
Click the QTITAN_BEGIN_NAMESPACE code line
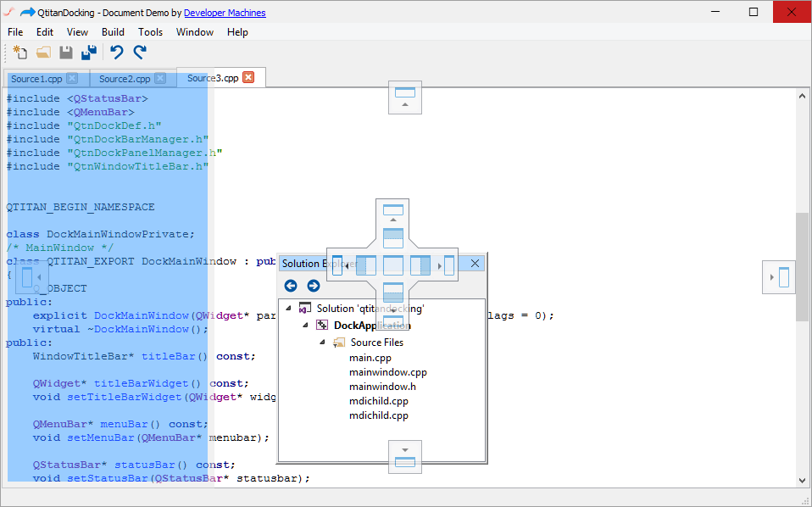click(x=81, y=207)
